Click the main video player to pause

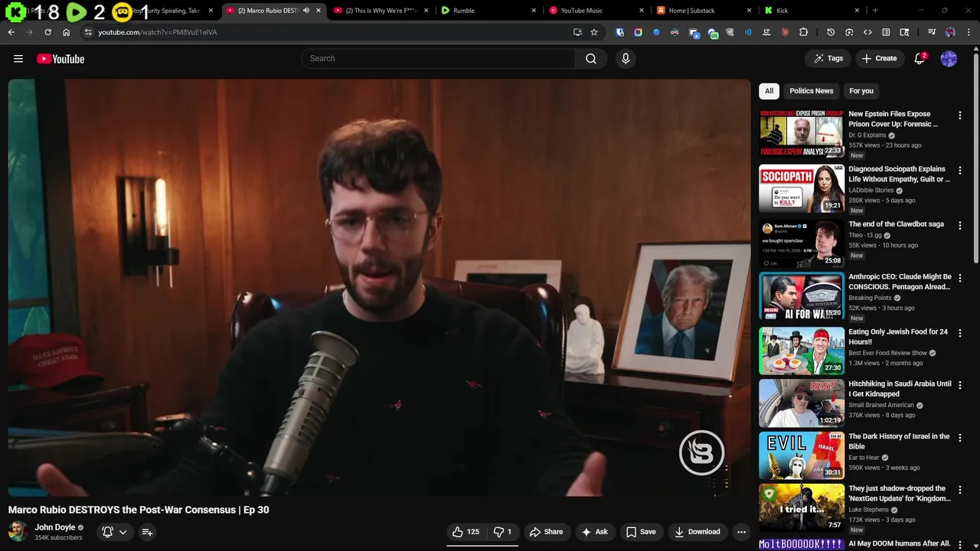coord(379,288)
